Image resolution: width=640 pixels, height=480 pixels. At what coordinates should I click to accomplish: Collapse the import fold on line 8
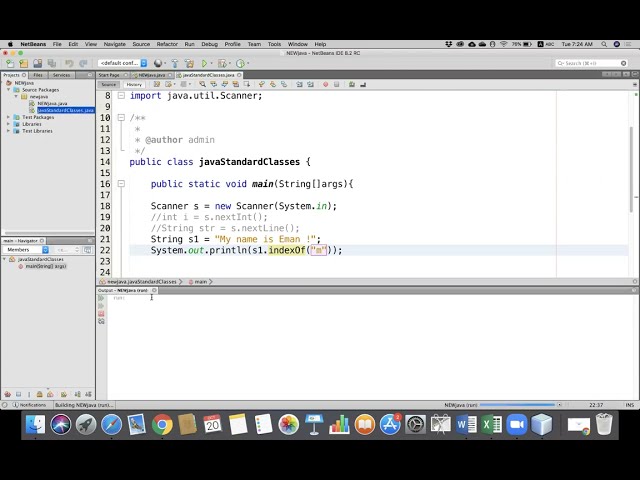[121, 96]
